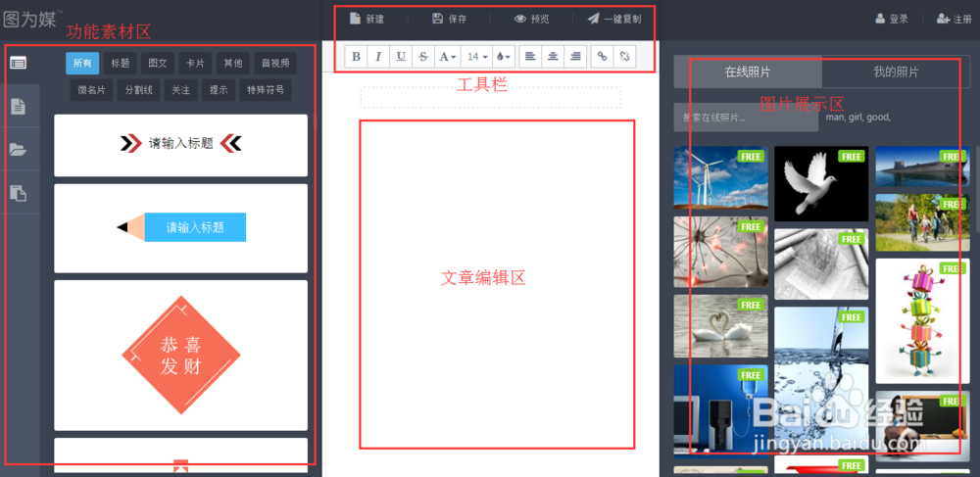Select the 特殊符号 category filter
Image resolution: width=980 pixels, height=477 pixels.
click(x=266, y=90)
